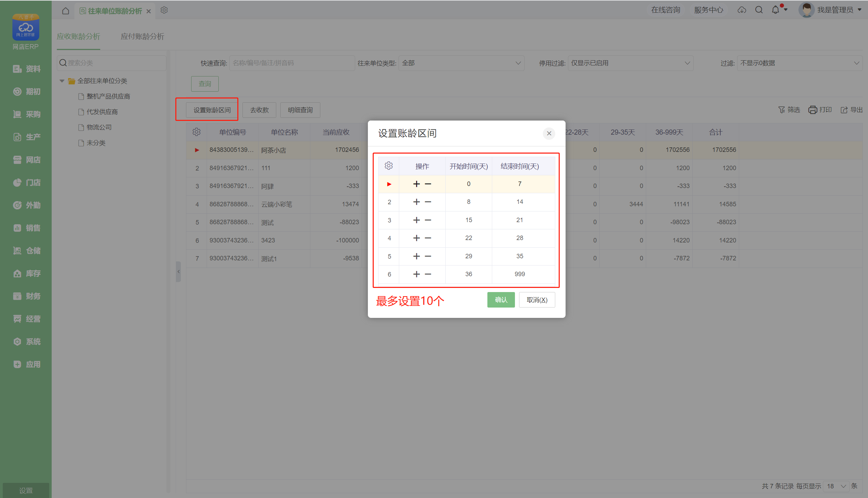Click the administrator avatar
Screen dimensions: 868x498
pos(806,10)
